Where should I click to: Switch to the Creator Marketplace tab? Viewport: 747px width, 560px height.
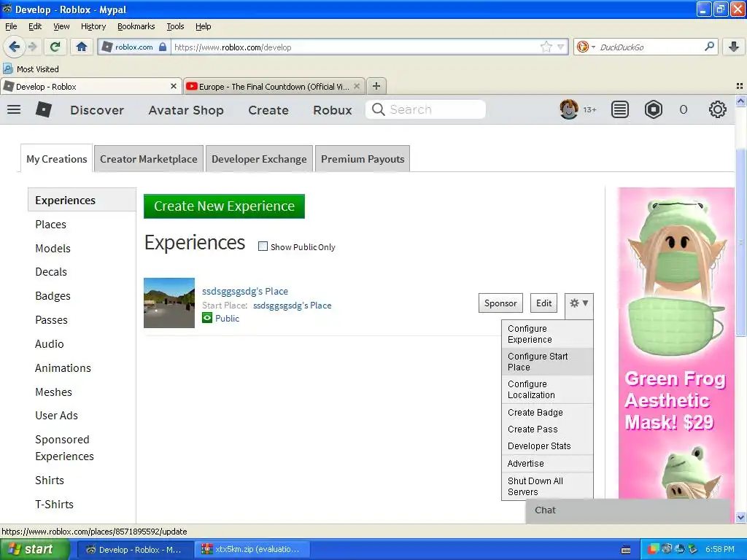tap(149, 158)
